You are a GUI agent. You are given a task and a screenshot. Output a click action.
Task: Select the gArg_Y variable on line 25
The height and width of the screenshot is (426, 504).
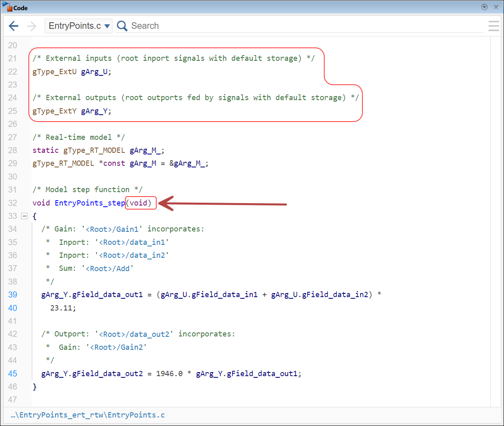coord(95,111)
